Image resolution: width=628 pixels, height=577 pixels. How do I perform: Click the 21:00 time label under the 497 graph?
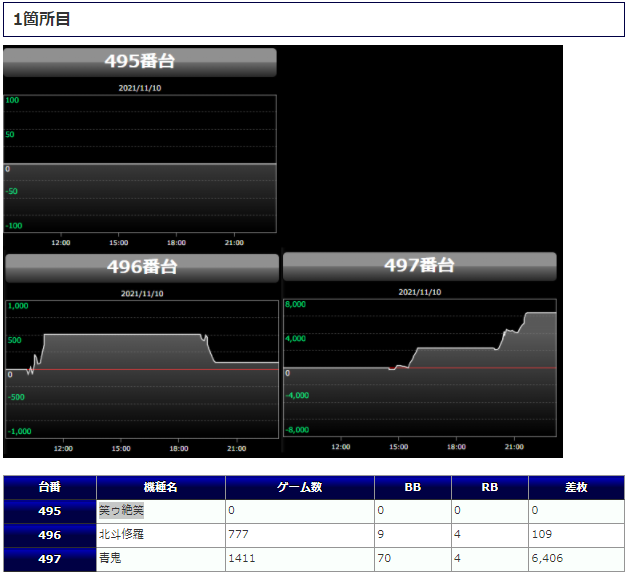tap(514, 447)
